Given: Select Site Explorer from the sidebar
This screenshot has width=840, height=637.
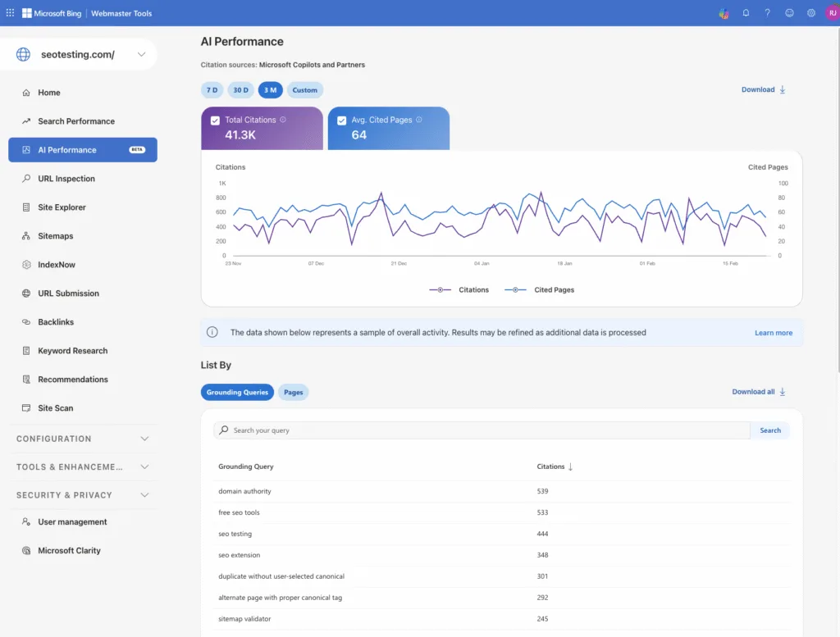Looking at the screenshot, I should pyautogui.click(x=62, y=207).
